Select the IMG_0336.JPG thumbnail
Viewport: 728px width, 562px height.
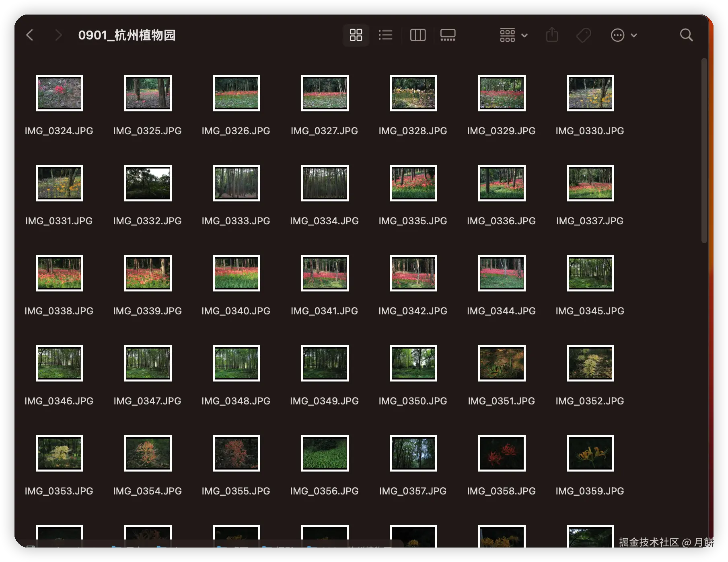point(502,183)
